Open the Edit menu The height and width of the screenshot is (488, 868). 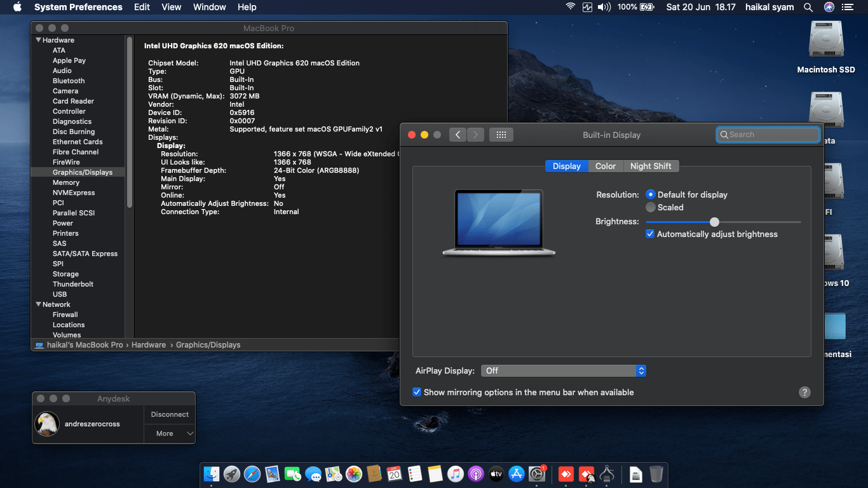[142, 7]
